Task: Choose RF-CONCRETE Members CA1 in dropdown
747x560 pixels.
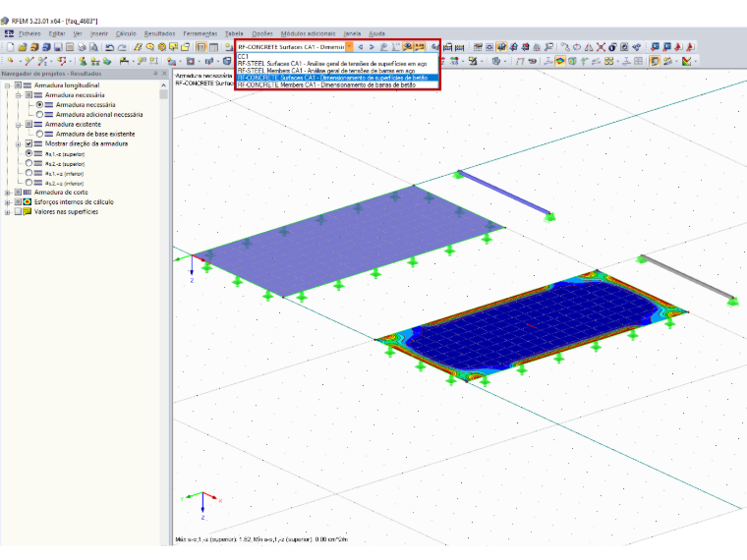Action: (337, 84)
